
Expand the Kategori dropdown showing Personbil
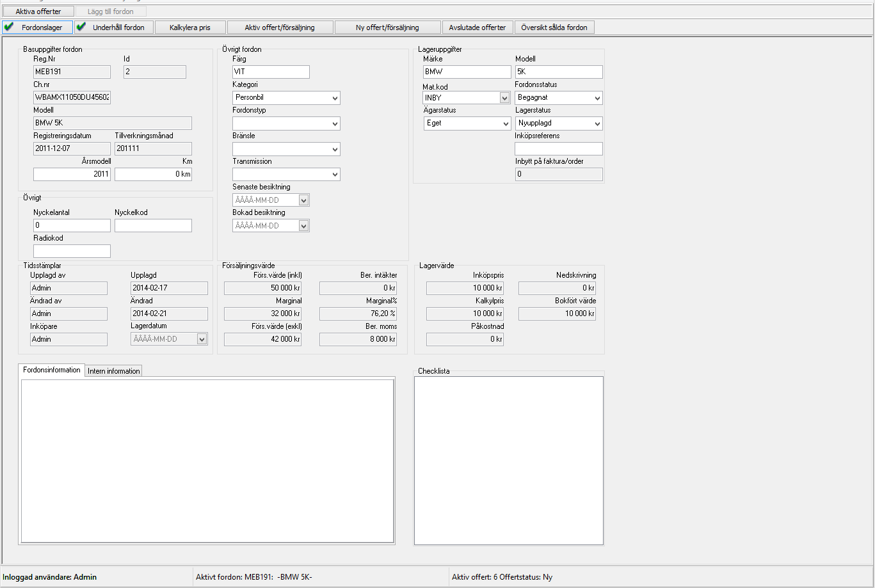[335, 98]
